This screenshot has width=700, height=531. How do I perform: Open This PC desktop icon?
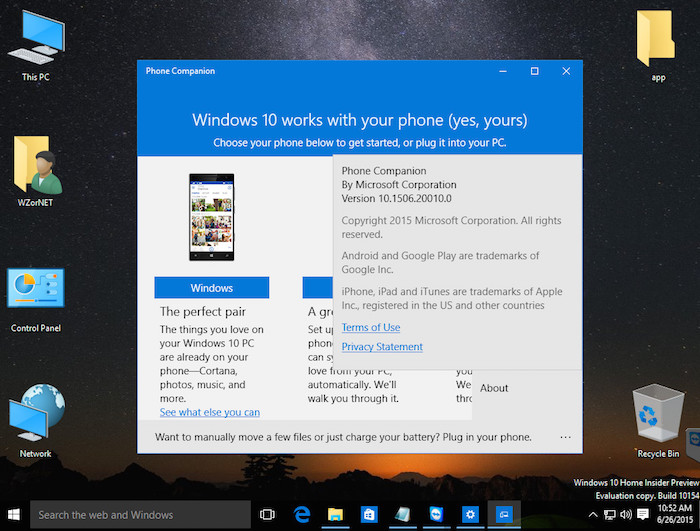36,45
